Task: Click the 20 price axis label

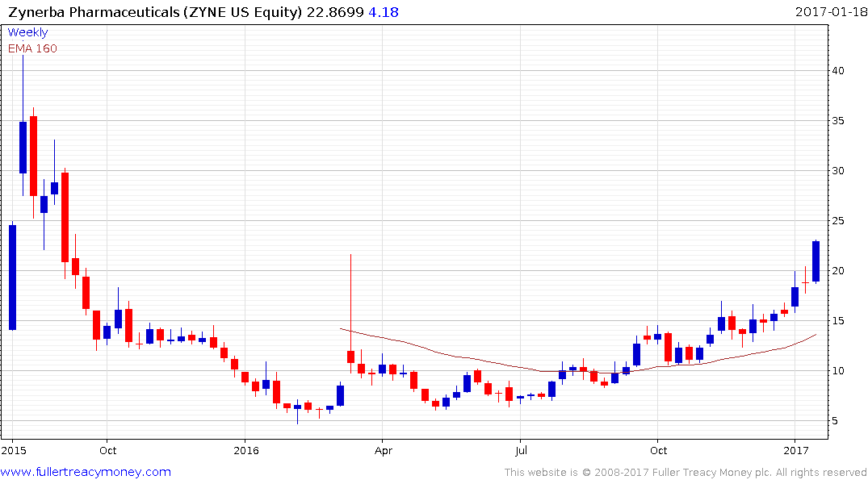Action: click(x=837, y=270)
